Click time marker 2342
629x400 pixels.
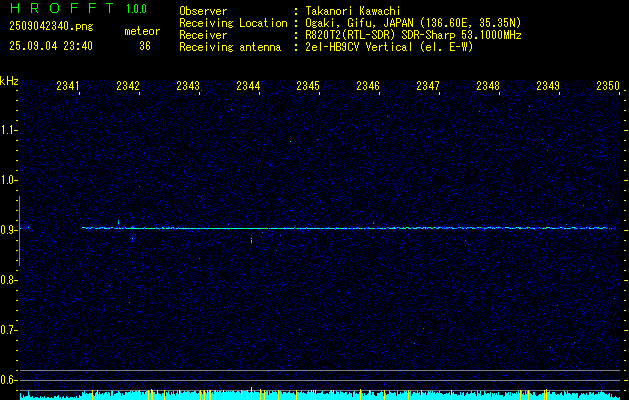click(128, 85)
